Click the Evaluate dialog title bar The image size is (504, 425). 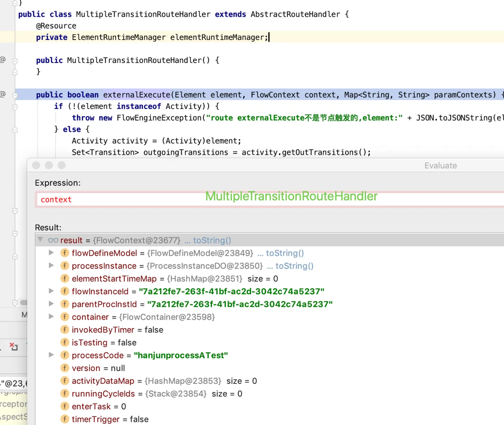pyautogui.click(x=266, y=165)
